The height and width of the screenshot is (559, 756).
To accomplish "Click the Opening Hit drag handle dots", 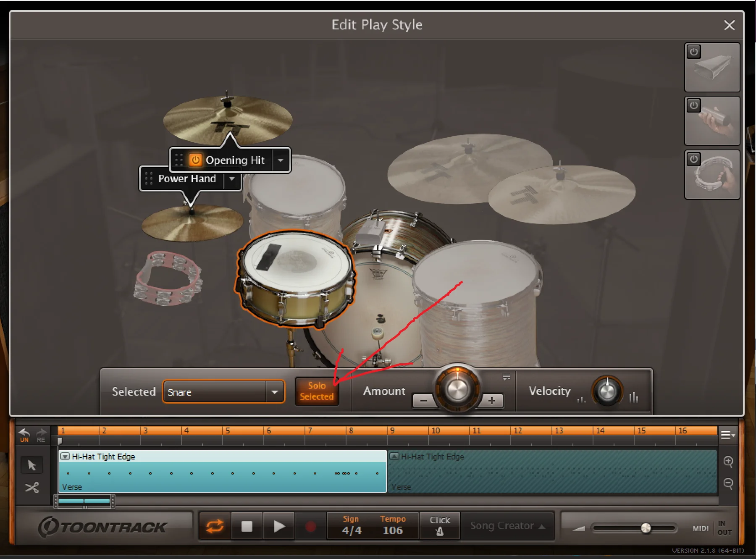I will (x=178, y=160).
